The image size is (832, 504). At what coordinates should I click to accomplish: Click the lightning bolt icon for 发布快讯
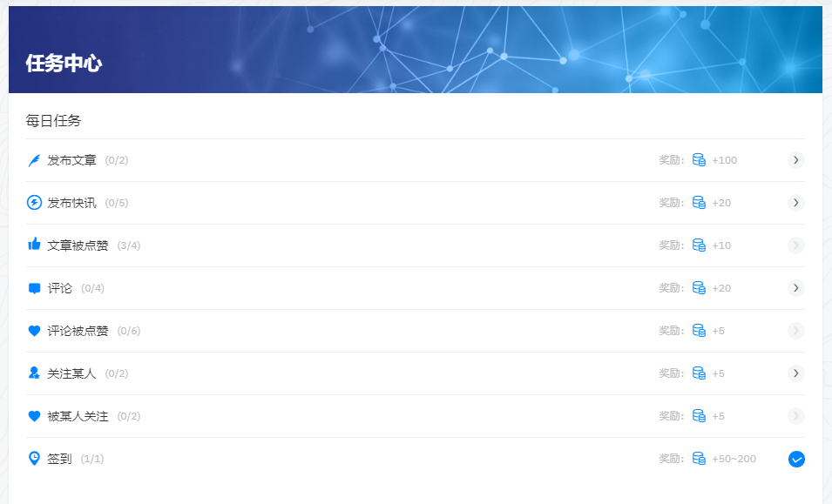coord(34,203)
